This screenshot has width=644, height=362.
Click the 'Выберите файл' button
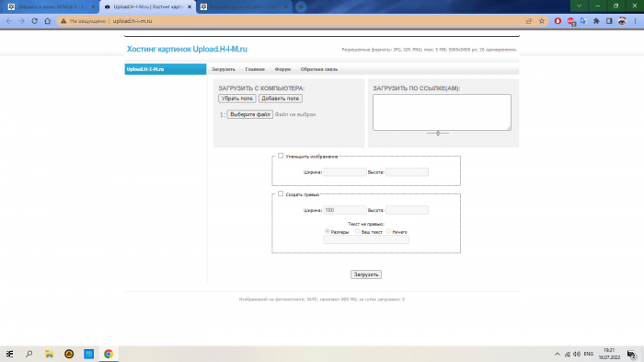point(250,114)
